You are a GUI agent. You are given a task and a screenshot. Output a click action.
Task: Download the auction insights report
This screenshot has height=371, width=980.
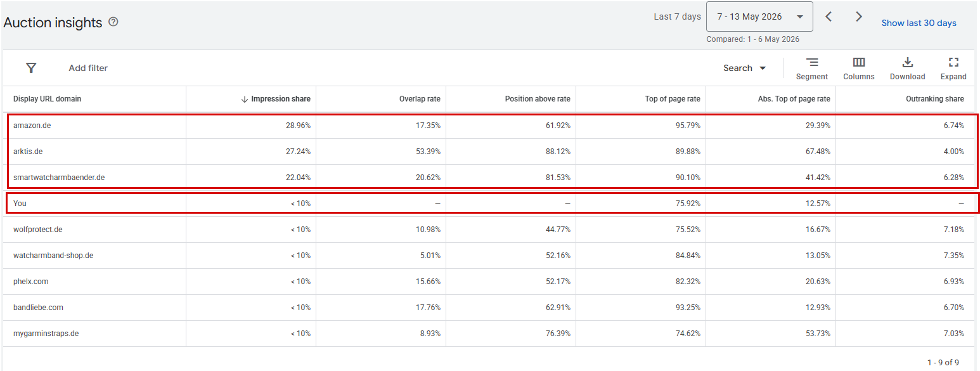907,68
